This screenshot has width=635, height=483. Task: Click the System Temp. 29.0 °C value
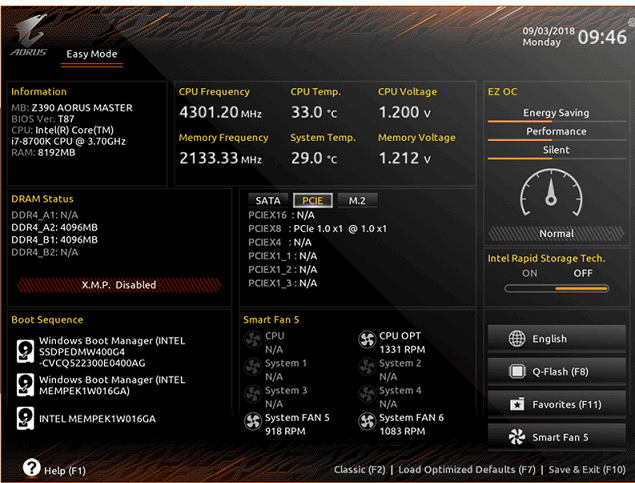tap(314, 158)
